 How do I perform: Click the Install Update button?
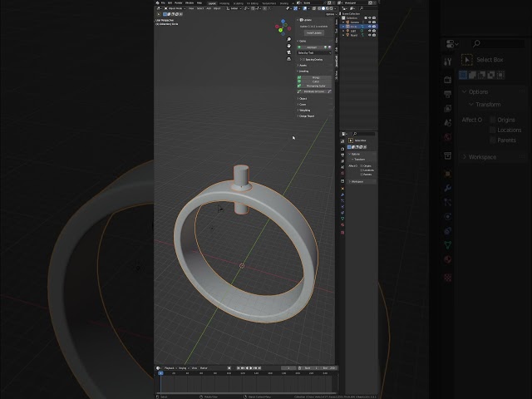[314, 33]
